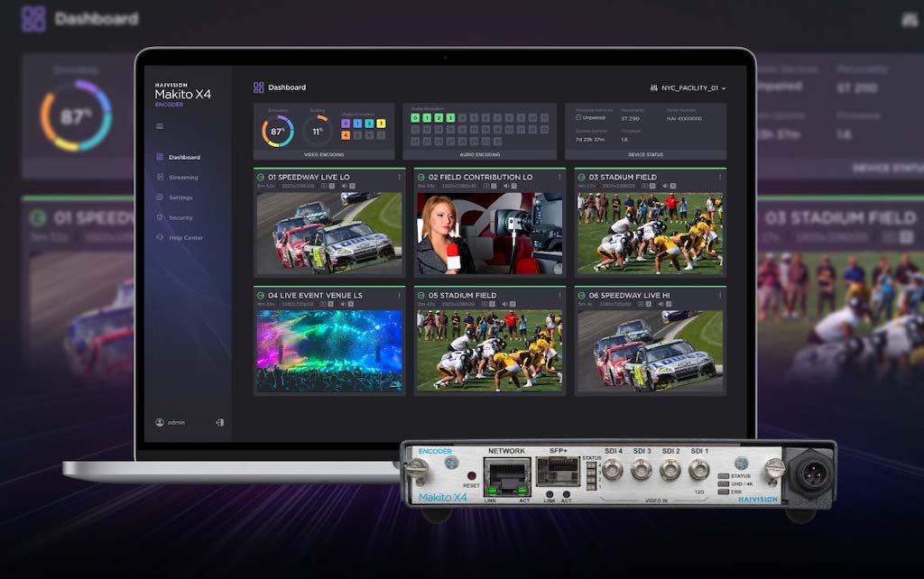The image size is (924, 579).
Task: Click status icon of 06 SPEEDWAY LIVE HI
Action: click(x=581, y=295)
